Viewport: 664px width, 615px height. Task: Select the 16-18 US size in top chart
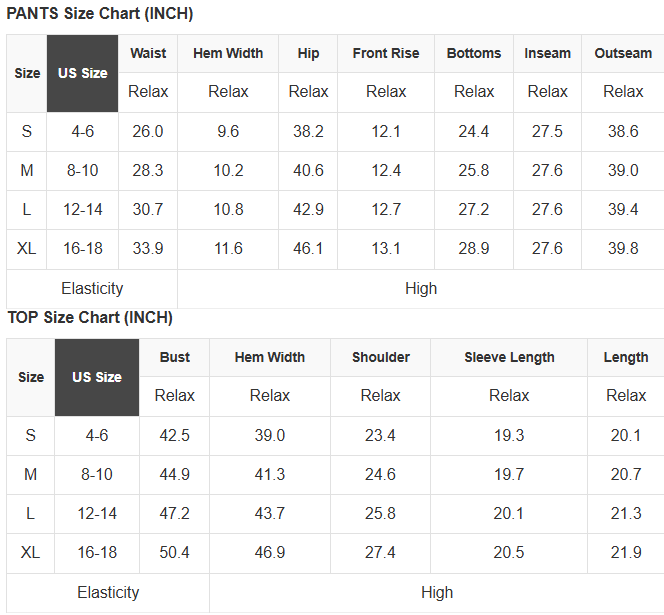point(97,552)
